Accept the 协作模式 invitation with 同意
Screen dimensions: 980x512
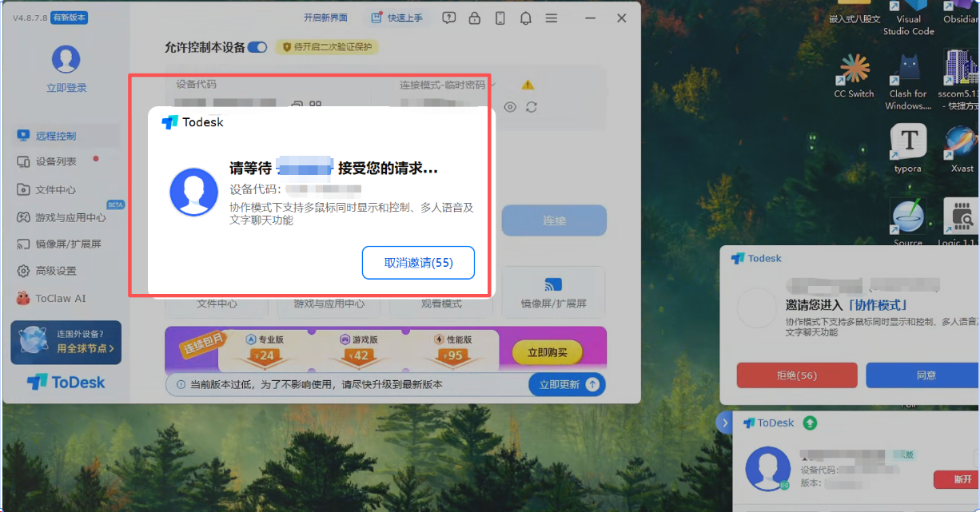[925, 375]
